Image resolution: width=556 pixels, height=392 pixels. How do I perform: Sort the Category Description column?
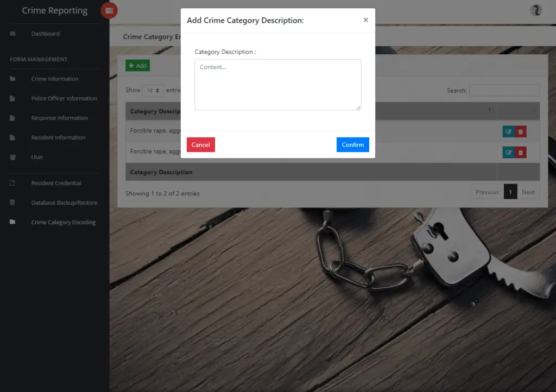(155, 111)
